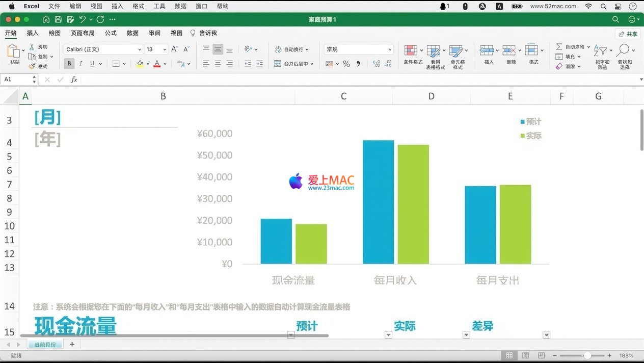The width and height of the screenshot is (644, 363).
Task: Click the format painter 格式 brush icon
Action: 32,66
